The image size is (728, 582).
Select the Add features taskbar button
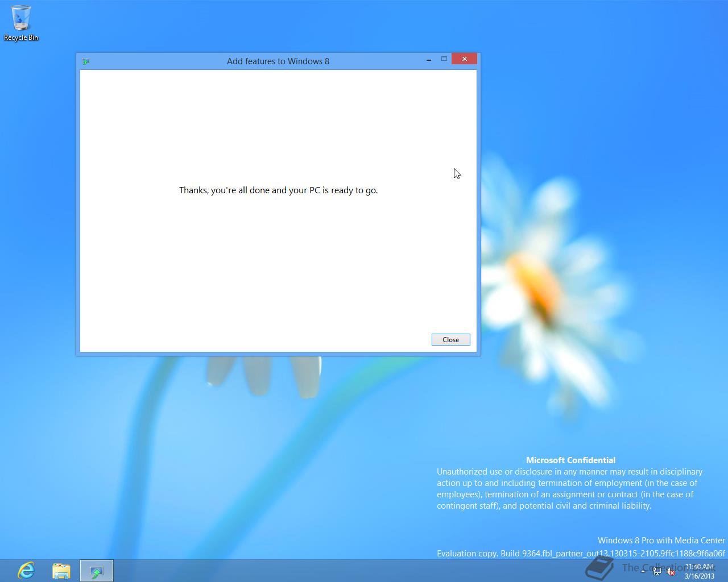click(97, 570)
